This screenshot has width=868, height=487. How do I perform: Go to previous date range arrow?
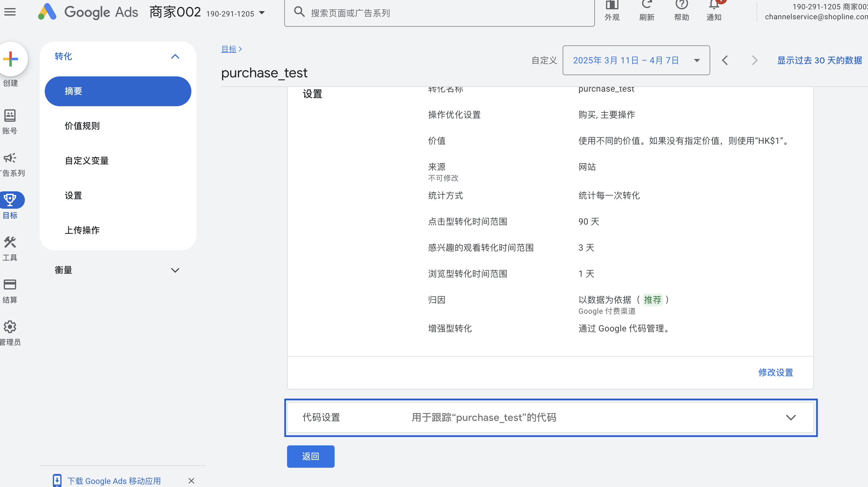pos(725,60)
